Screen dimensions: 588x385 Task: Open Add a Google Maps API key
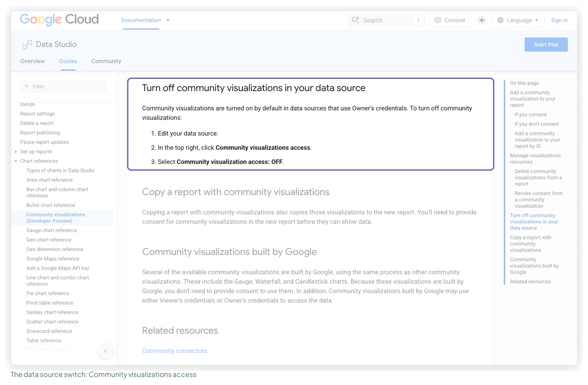(58, 268)
